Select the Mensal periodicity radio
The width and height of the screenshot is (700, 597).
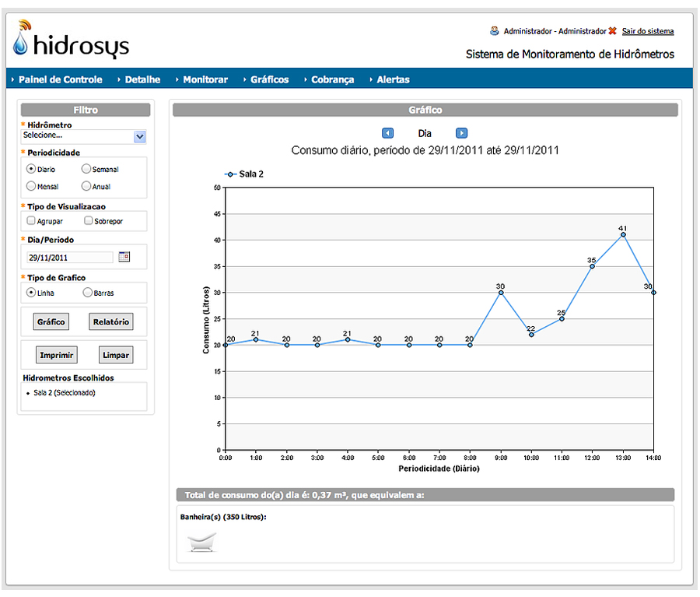click(x=31, y=186)
